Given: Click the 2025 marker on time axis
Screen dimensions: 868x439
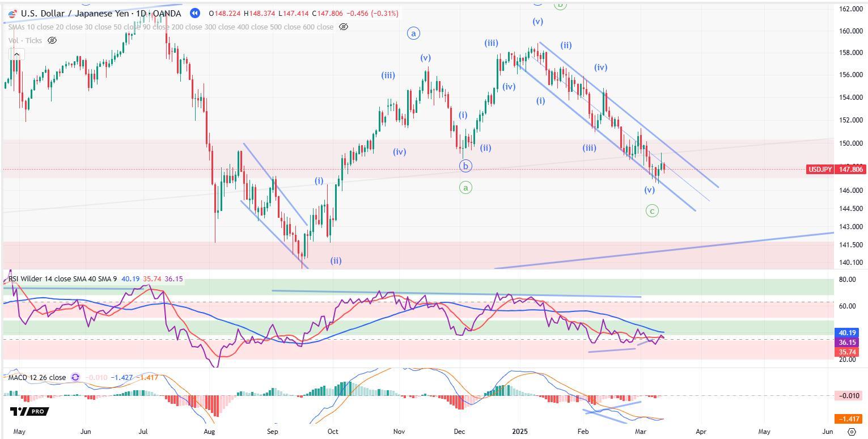Looking at the screenshot, I should [x=519, y=432].
